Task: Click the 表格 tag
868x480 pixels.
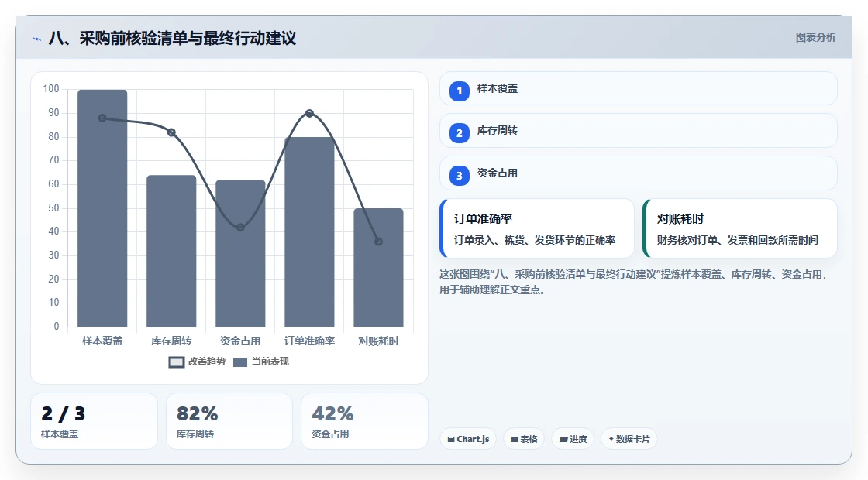Action: 524,439
